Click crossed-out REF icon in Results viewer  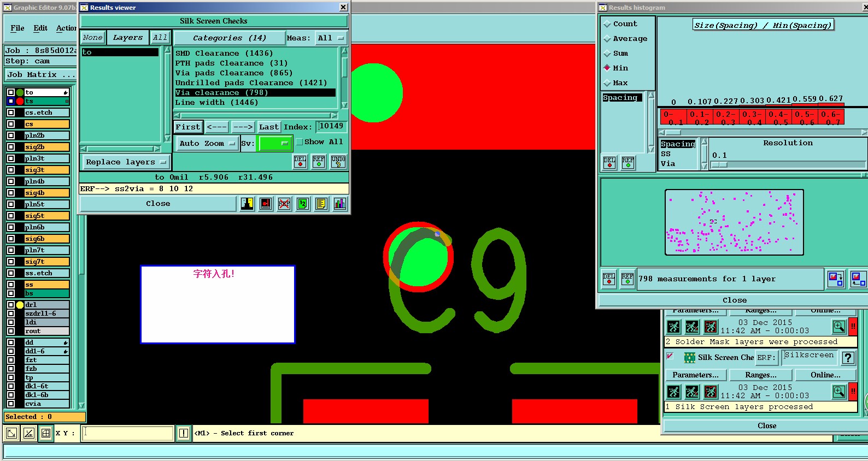284,204
